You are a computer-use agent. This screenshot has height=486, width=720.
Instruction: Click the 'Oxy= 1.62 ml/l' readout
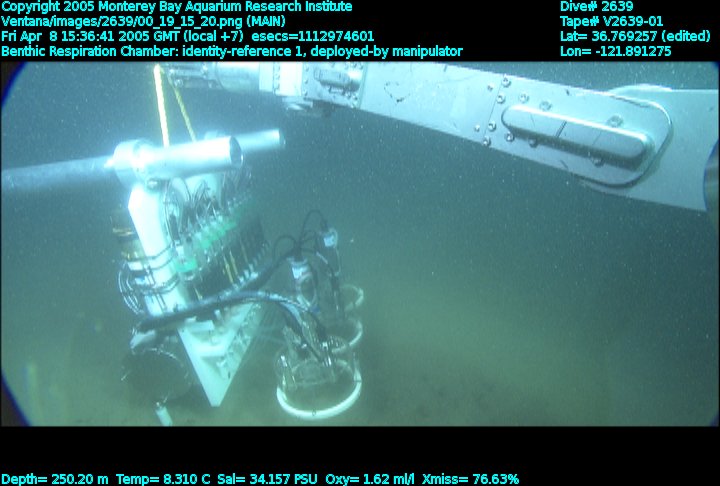[370, 480]
